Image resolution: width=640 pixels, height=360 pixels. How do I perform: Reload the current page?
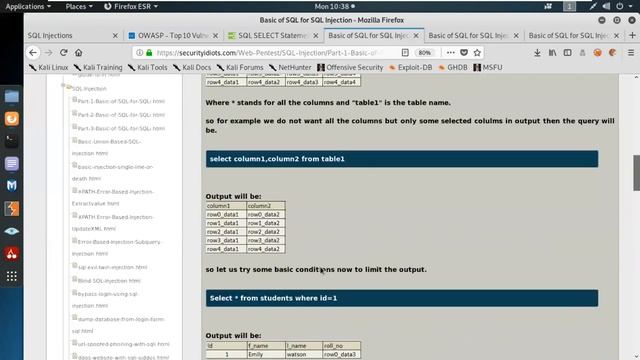(64, 53)
